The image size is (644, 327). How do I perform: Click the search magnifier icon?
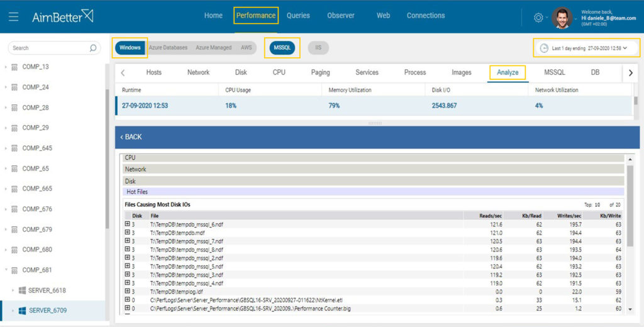(93, 48)
